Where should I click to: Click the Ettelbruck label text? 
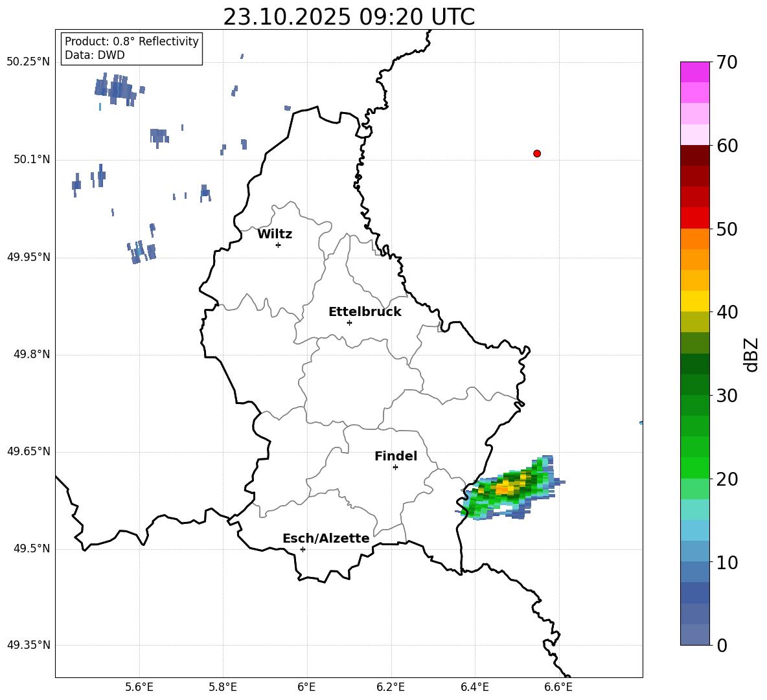coord(365,312)
